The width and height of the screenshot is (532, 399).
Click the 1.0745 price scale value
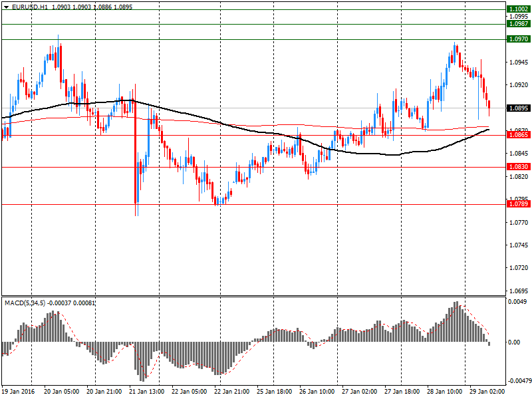tap(519, 245)
